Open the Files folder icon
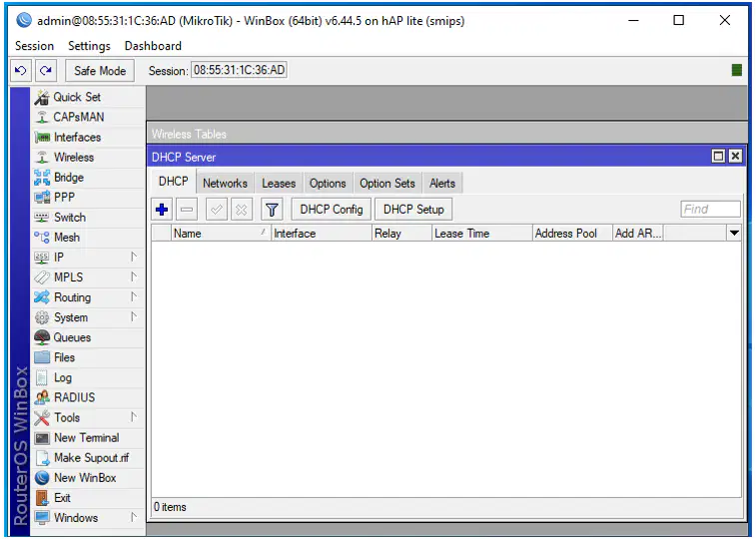The height and width of the screenshot is (539, 756). (42, 357)
